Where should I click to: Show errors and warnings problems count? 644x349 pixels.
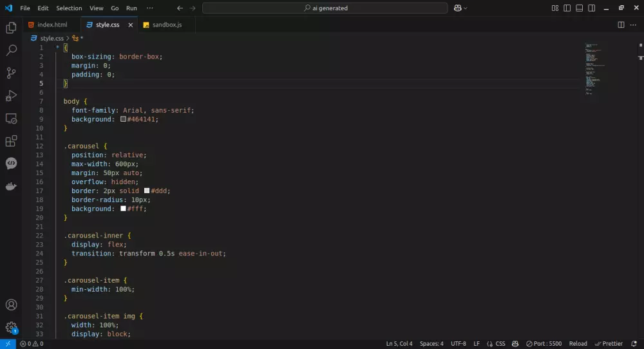click(32, 344)
